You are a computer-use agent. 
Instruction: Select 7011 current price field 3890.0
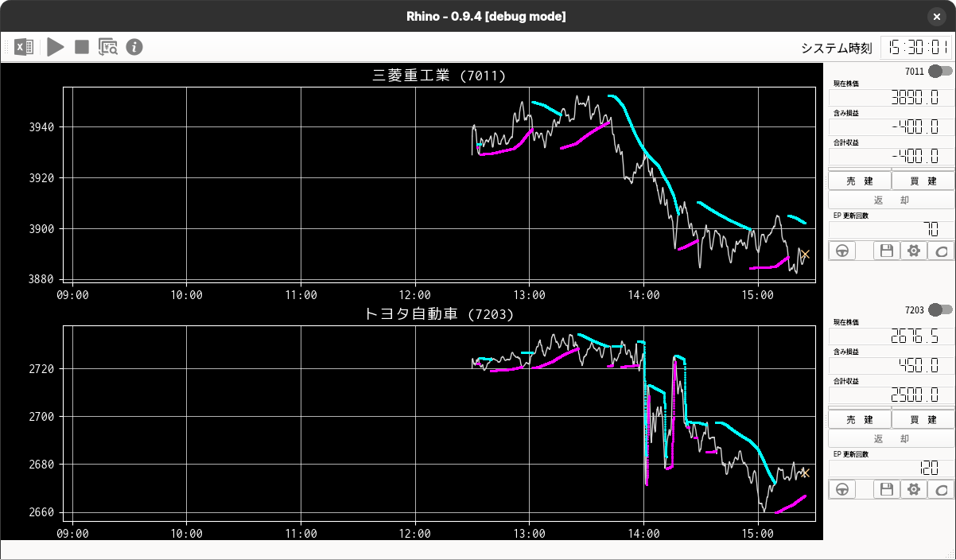click(891, 98)
